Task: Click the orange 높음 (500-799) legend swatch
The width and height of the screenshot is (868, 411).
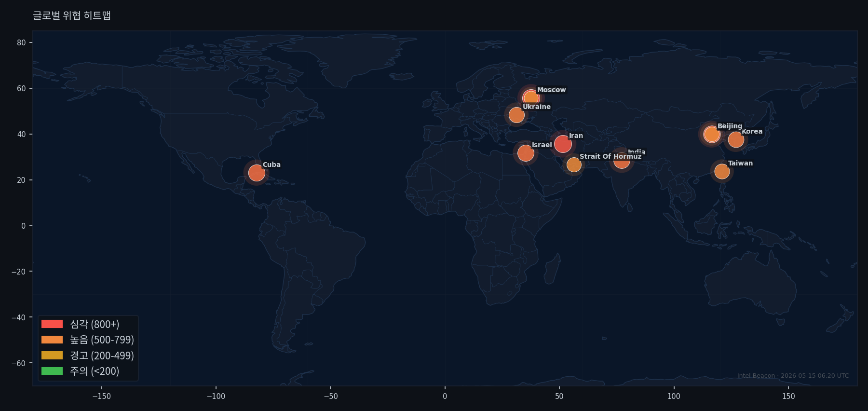Action: click(52, 340)
